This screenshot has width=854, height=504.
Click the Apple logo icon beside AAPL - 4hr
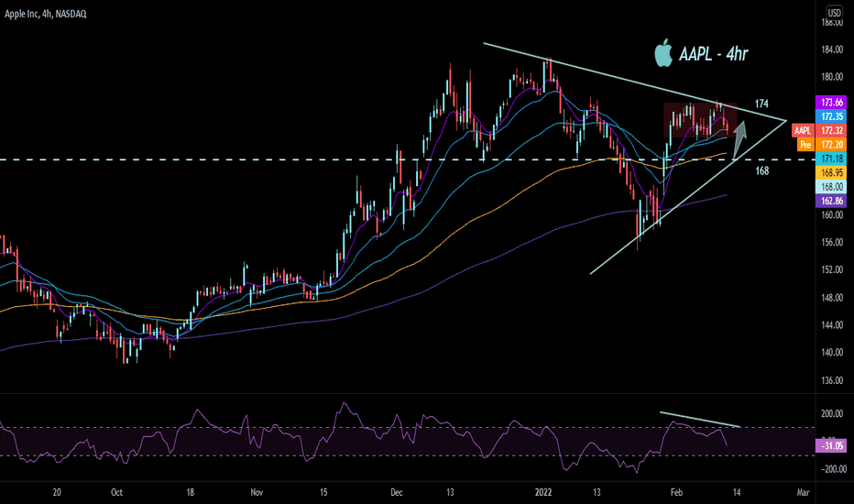tap(663, 53)
